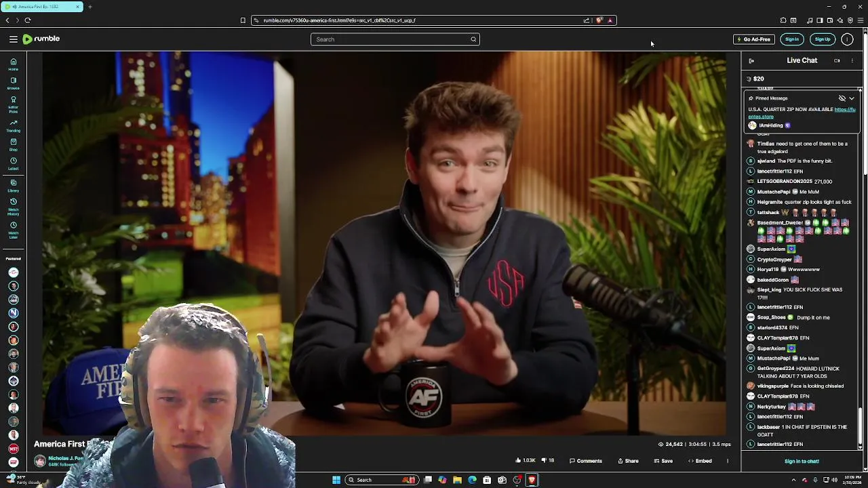Open Live Chat options menu

pyautogui.click(x=852, y=61)
